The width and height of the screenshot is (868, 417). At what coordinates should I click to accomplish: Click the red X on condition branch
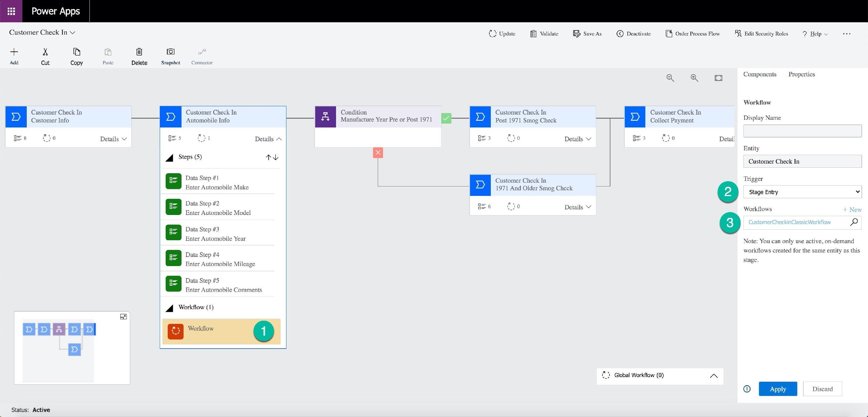point(378,152)
